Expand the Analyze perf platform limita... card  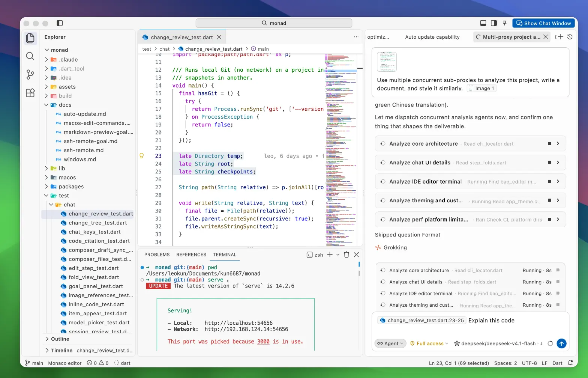click(558, 219)
